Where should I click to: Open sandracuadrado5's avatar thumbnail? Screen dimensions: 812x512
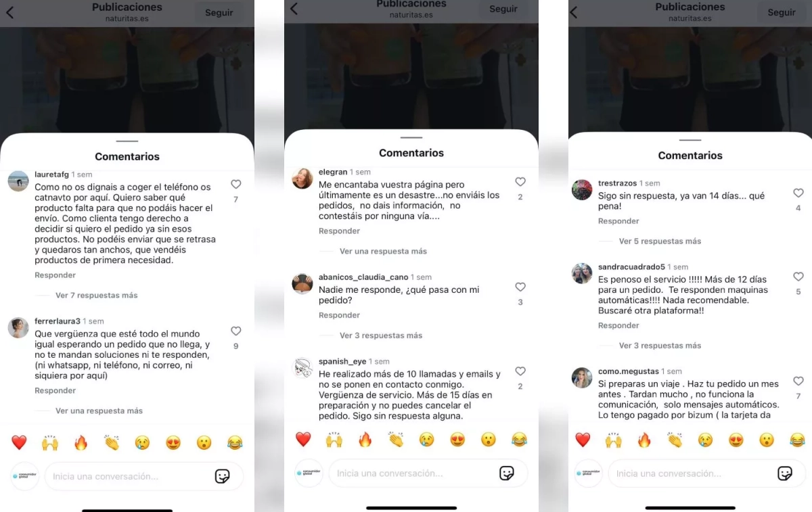pyautogui.click(x=582, y=273)
